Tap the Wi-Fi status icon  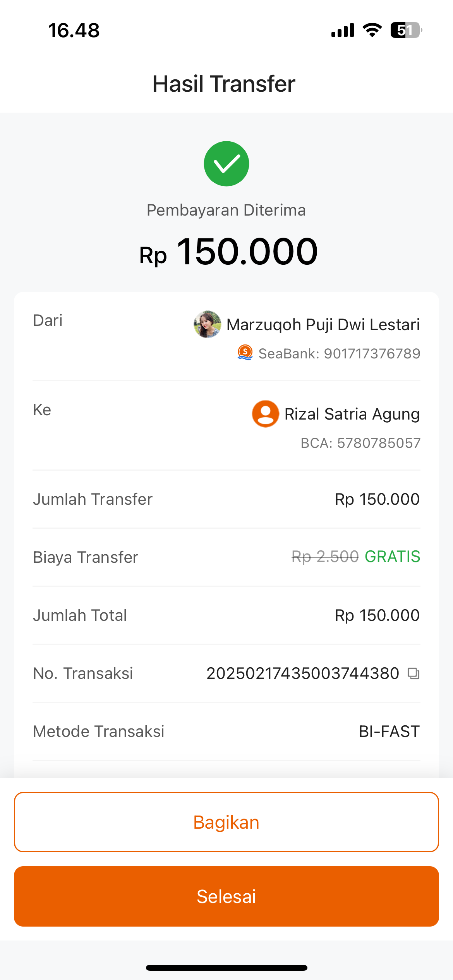pos(372,30)
